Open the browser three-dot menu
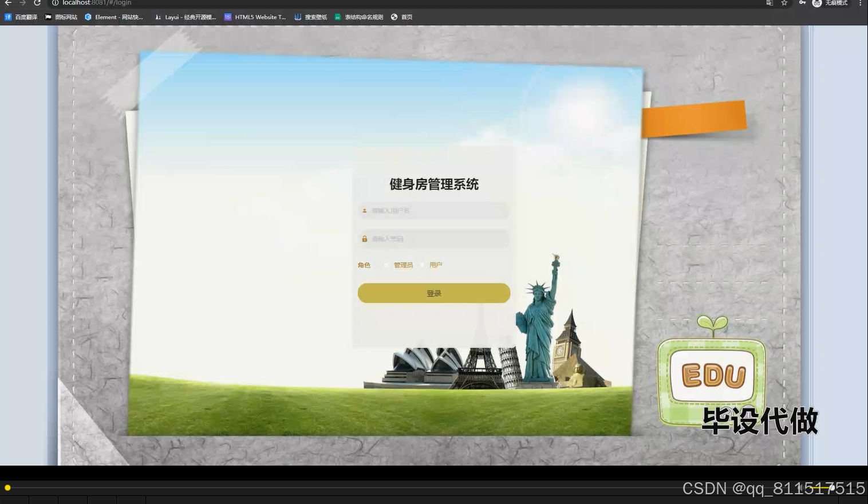Screen dimensions: 868x504 point(860,3)
